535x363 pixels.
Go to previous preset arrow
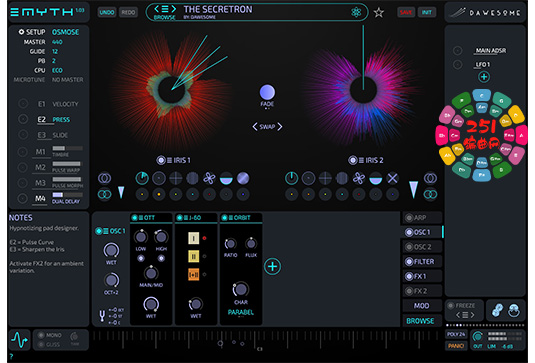157,9
